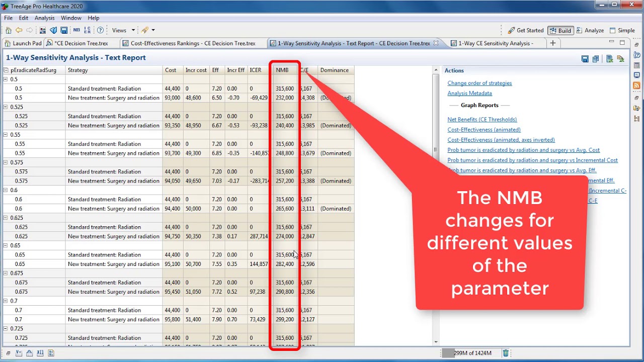This screenshot has height=362, width=644.
Task: Open Prob tumor eradicated vs Incremental Cost link
Action: [x=532, y=160]
